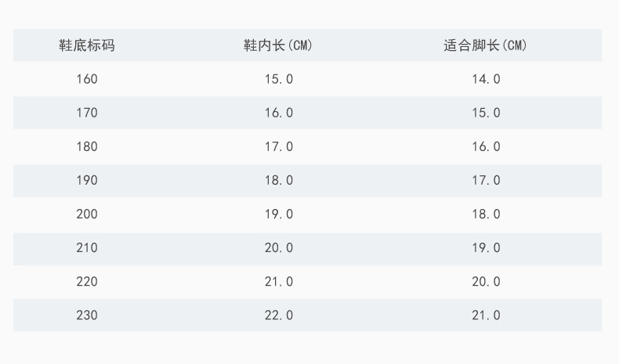This screenshot has width=619, height=364.
Task: Click the 鞋内长(CM) column header
Action: [278, 45]
